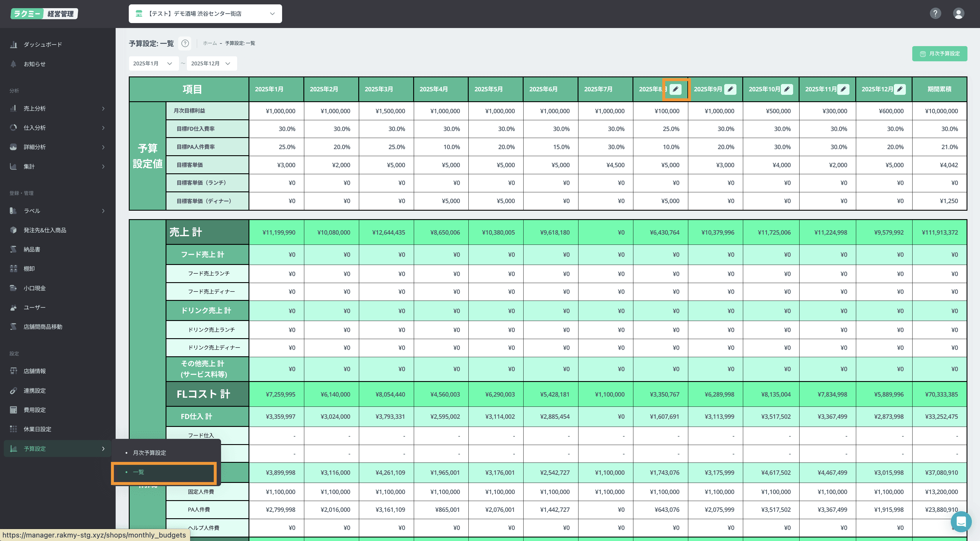Viewport: 980px width, 541px height.
Task: Open the shop selector dropdown
Action: click(205, 14)
